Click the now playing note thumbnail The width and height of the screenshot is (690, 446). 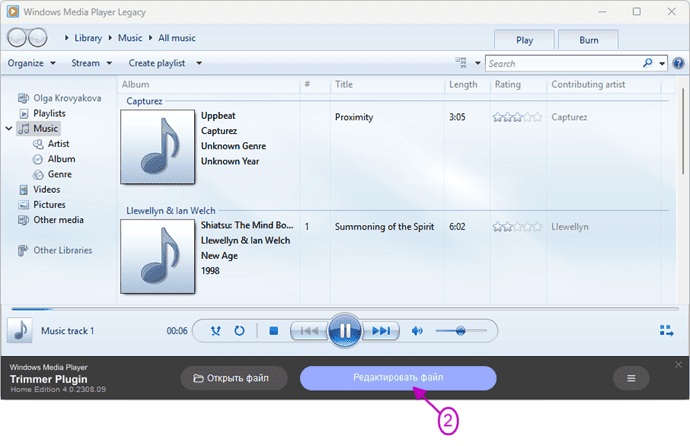tap(20, 330)
